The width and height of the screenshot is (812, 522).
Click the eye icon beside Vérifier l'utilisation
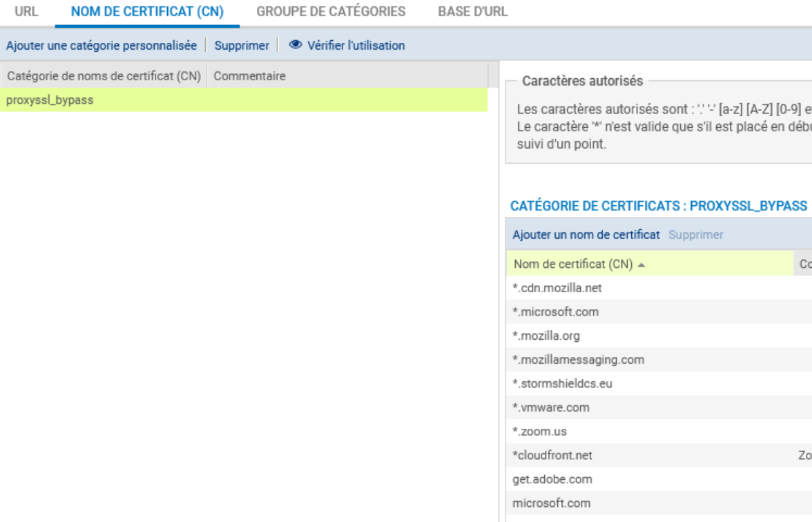295,46
